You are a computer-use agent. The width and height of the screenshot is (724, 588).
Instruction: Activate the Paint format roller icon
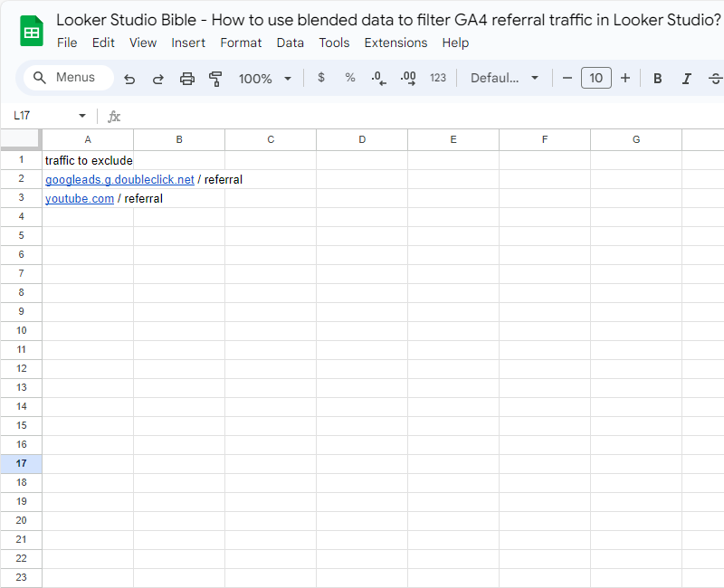click(215, 79)
